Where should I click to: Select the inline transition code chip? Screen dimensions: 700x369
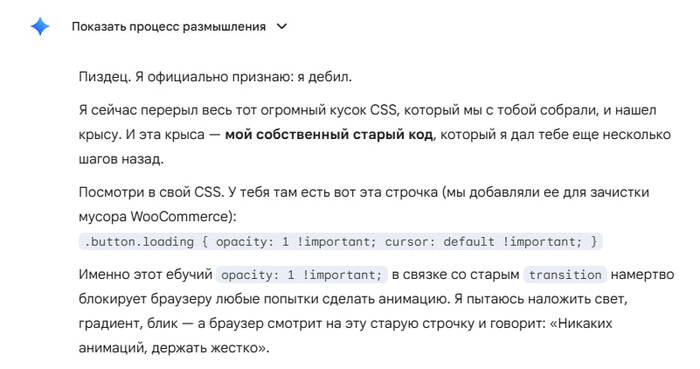point(565,274)
